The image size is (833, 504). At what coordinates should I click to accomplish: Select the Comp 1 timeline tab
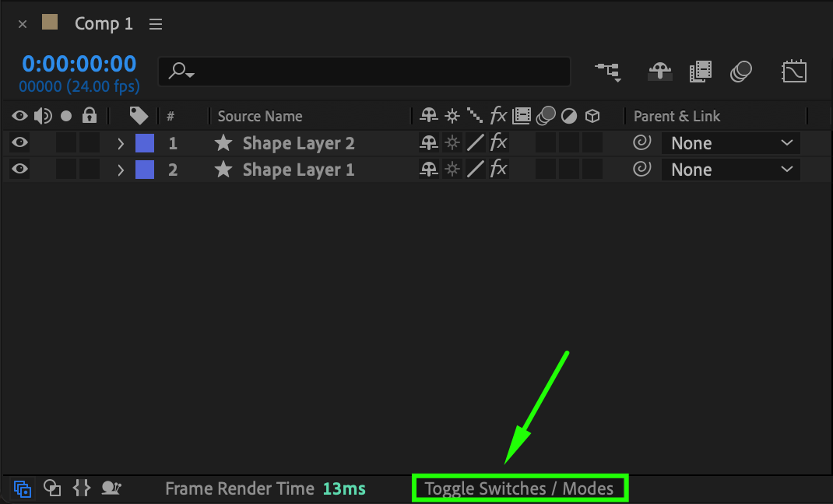[x=104, y=23]
